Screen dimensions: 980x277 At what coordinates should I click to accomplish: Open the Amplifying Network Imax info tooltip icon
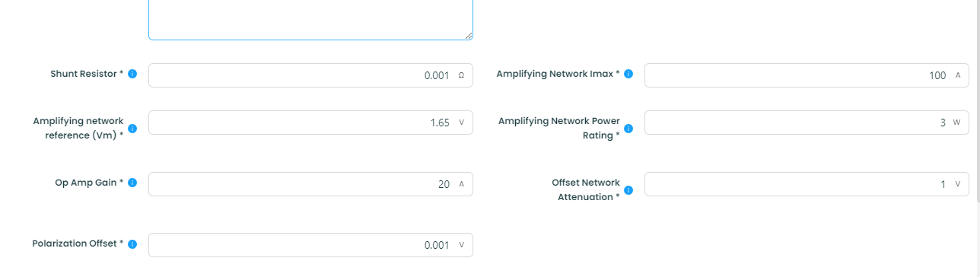click(x=628, y=74)
